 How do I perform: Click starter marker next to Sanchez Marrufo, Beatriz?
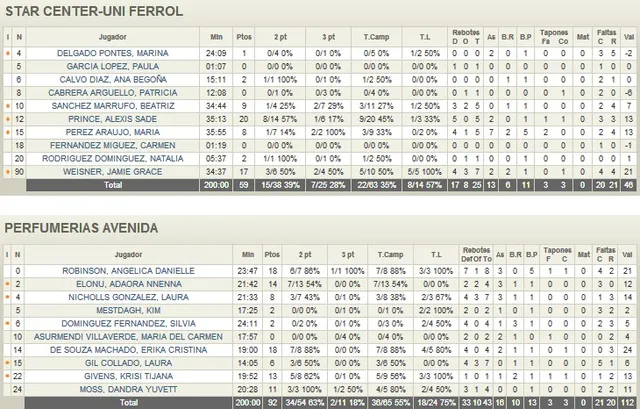coord(7,105)
